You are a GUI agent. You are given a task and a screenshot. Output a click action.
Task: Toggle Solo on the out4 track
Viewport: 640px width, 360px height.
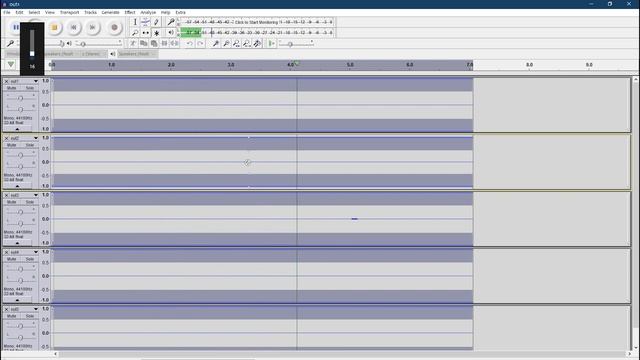pos(29,259)
